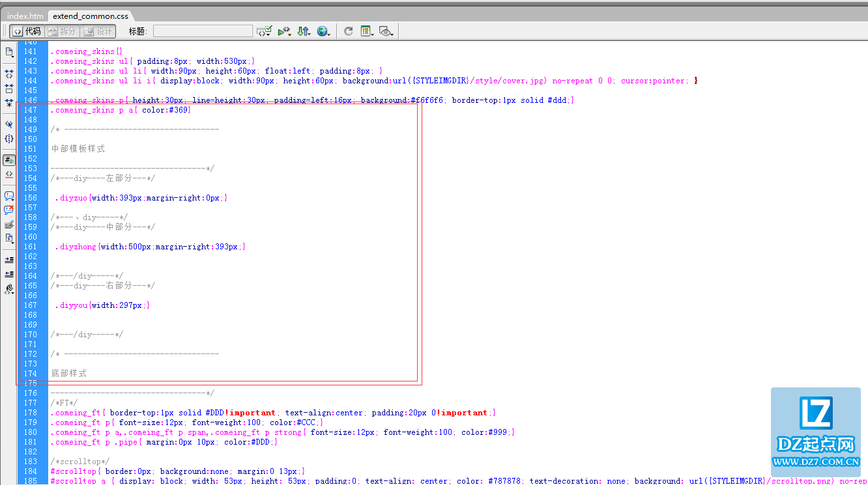
Task: Click the 中部模板样式 comment text
Action: click(x=78, y=149)
